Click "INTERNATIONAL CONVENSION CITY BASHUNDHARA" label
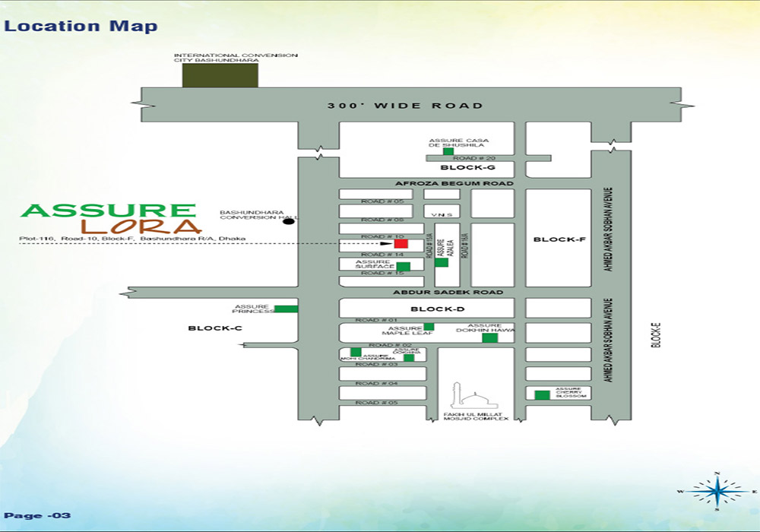Viewport: 760px width, 532px height. tap(236, 58)
